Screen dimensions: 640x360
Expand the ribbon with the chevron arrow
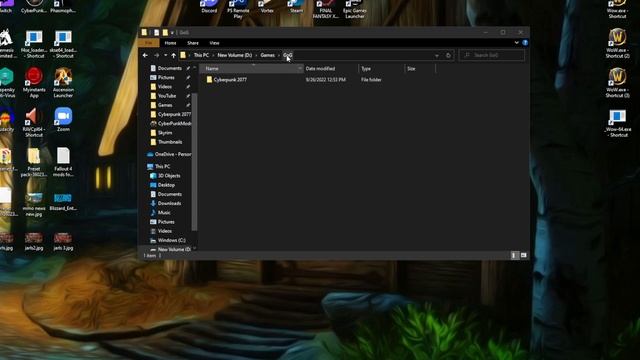click(516, 42)
